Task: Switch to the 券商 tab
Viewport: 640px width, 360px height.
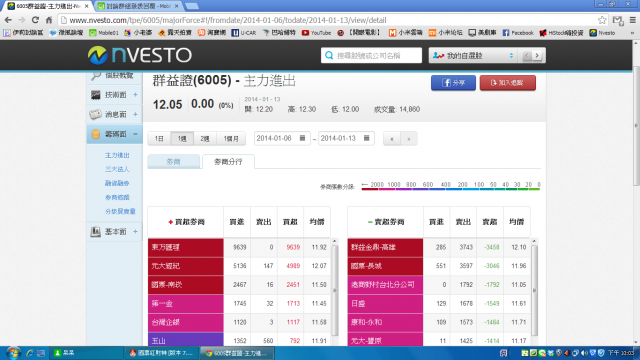Action: 173,162
